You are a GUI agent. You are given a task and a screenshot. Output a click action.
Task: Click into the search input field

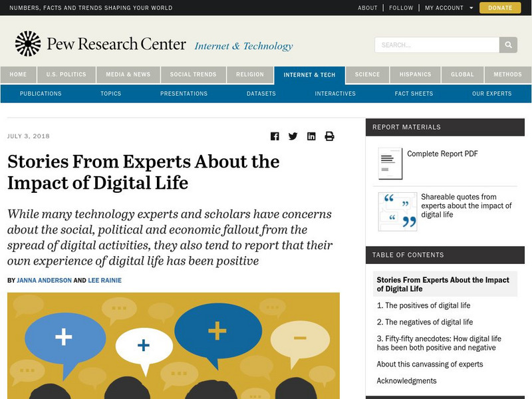pos(437,45)
